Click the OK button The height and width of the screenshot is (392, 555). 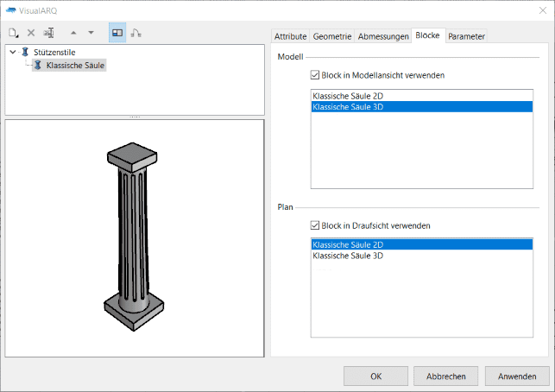(x=375, y=376)
